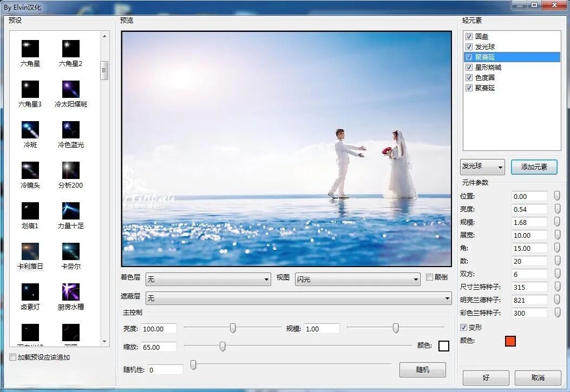Open the 着色层 dropdown
This screenshot has height=392, width=570.
208,280
